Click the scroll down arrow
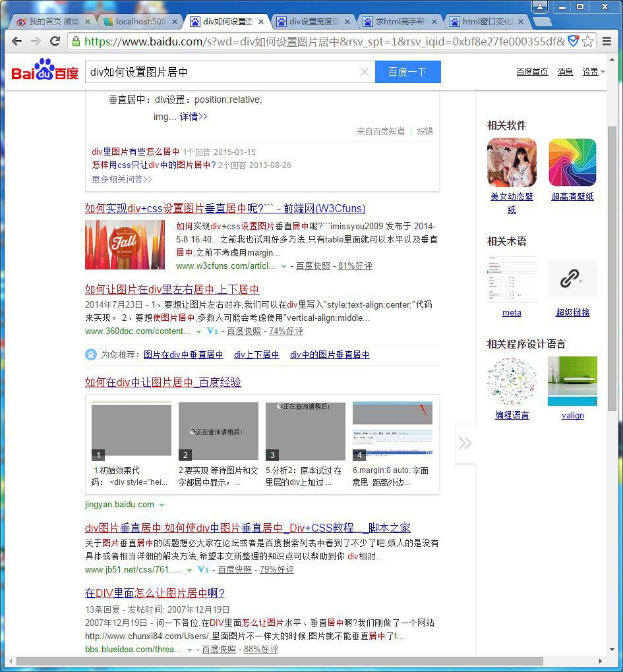 (612, 650)
